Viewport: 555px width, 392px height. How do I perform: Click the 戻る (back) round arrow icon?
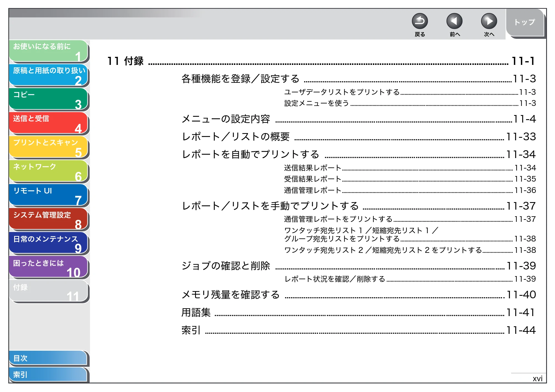click(x=420, y=21)
